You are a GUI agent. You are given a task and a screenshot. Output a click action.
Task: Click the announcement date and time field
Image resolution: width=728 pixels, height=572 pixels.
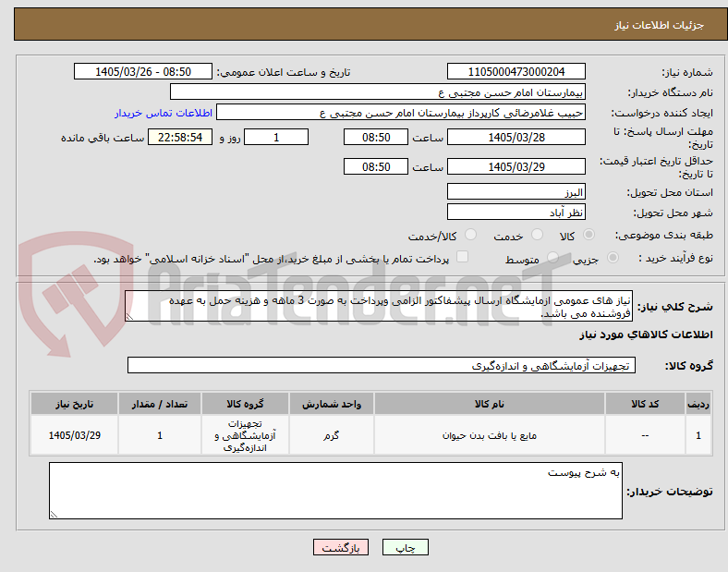pos(143,72)
